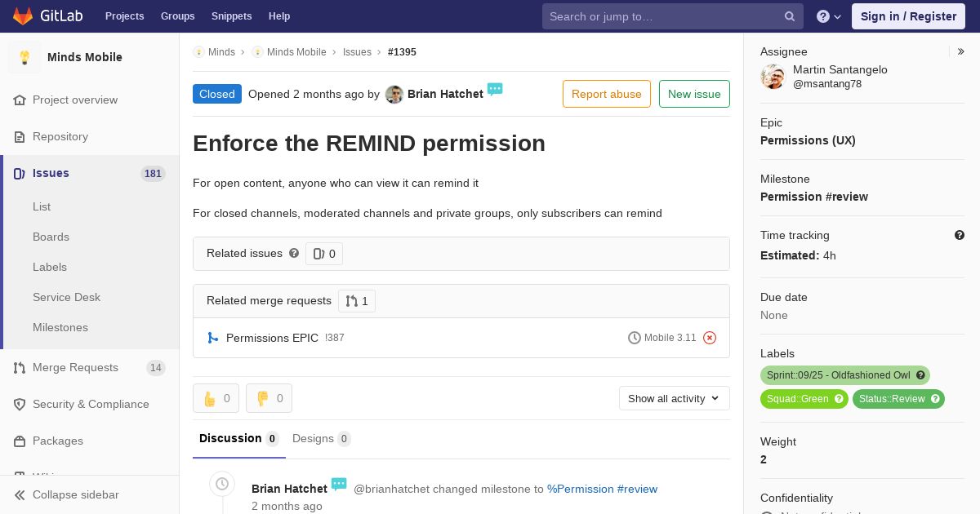
Task: Collapse the right sidebar using double arrow
Action: click(x=961, y=51)
